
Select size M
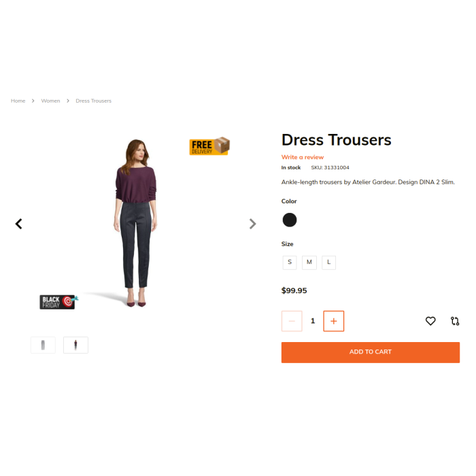pos(309,262)
